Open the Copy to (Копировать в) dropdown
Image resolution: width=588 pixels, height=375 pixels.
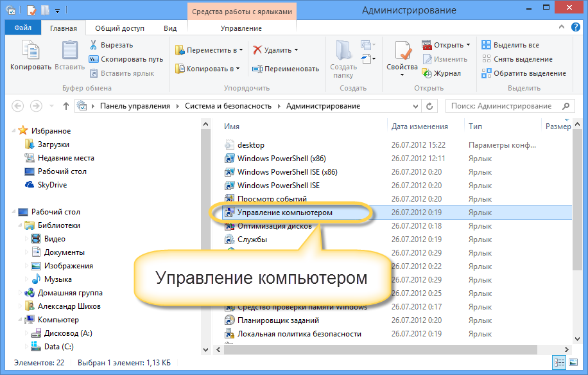[x=207, y=69]
